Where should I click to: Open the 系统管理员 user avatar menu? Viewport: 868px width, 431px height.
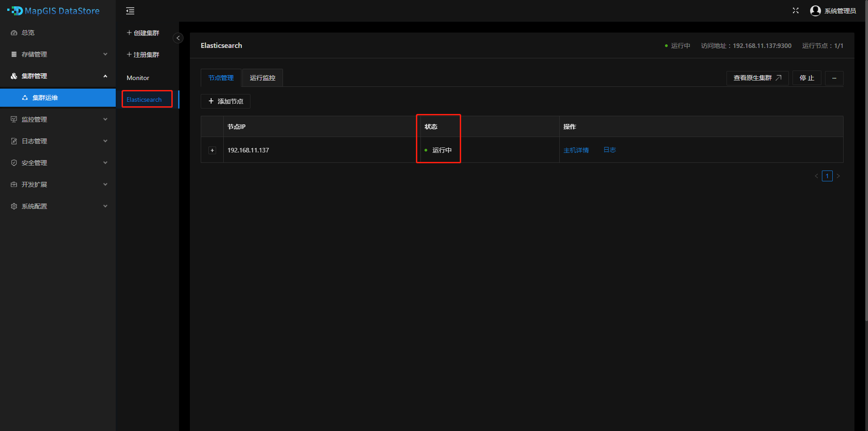point(833,11)
